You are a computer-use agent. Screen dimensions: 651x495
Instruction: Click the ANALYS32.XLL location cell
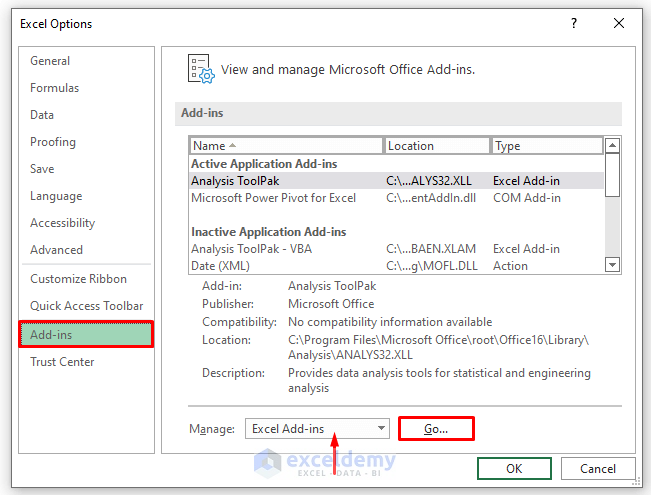click(x=429, y=181)
